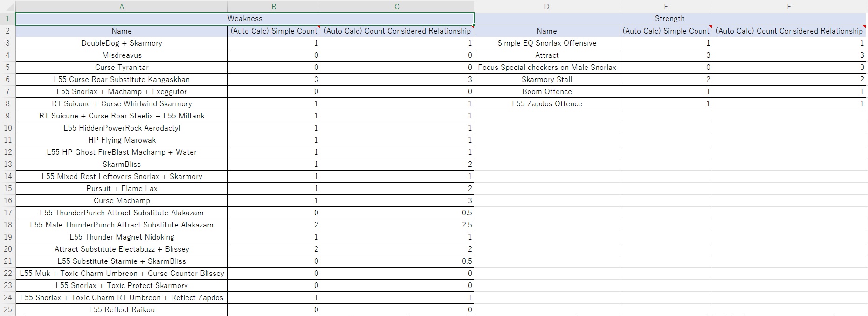Click the HP Flying Marowak cell
Viewport: 868px width, 316px height.
(122, 140)
